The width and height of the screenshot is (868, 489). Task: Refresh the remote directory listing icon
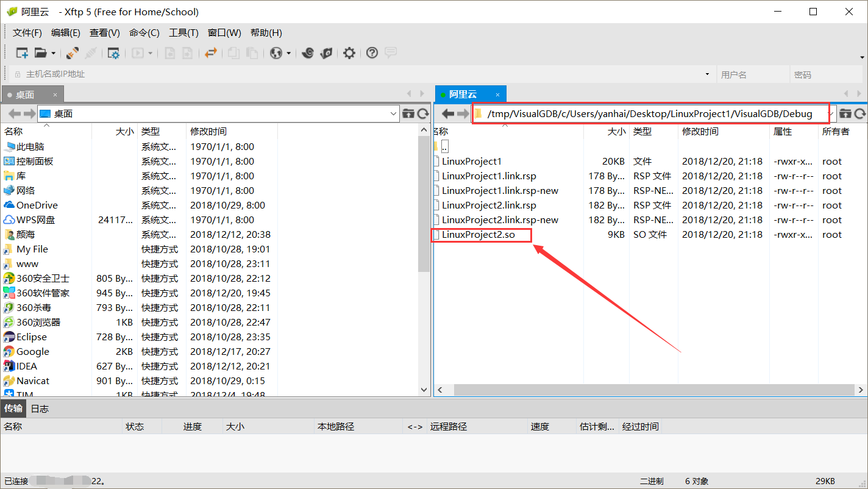point(861,113)
